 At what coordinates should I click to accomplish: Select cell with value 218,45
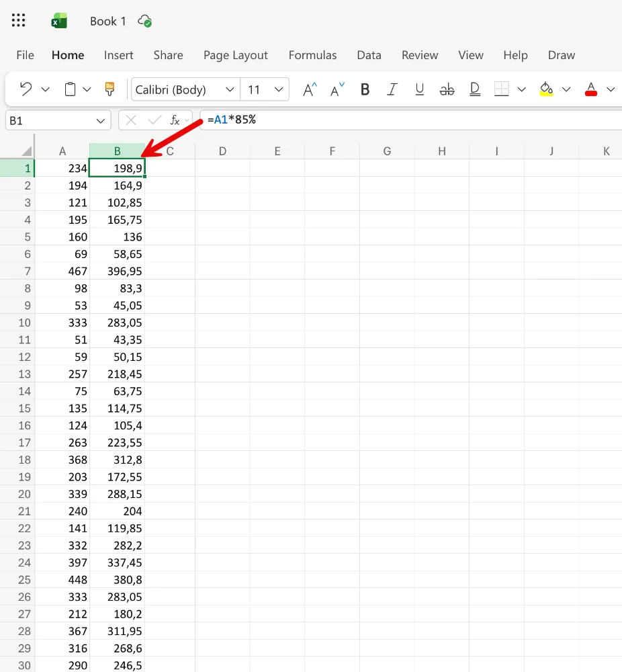click(117, 373)
